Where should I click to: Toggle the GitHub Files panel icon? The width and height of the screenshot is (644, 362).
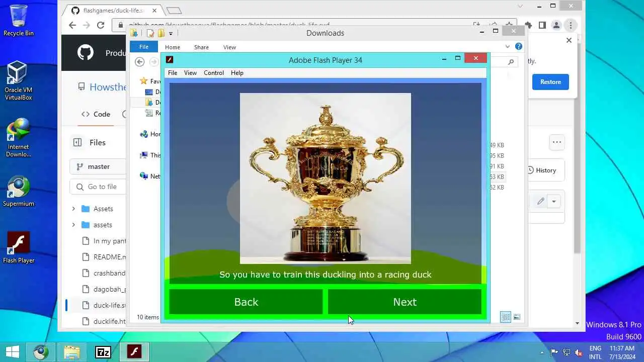pos(77,142)
